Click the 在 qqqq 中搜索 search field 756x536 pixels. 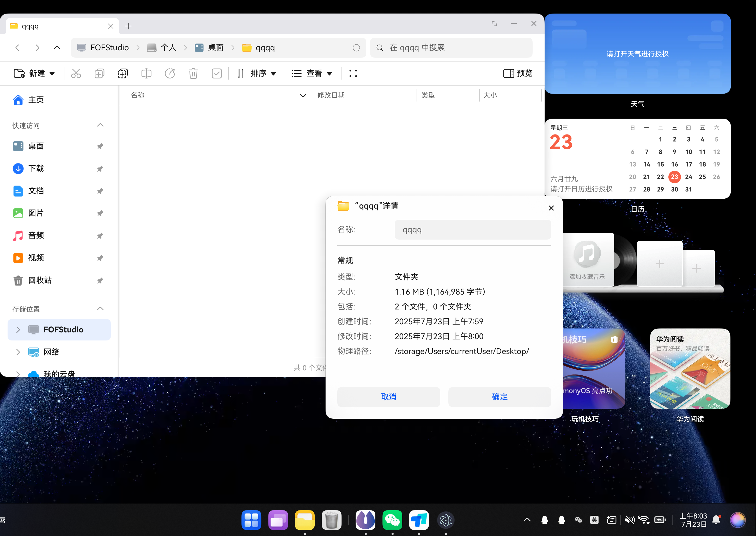[451, 47]
